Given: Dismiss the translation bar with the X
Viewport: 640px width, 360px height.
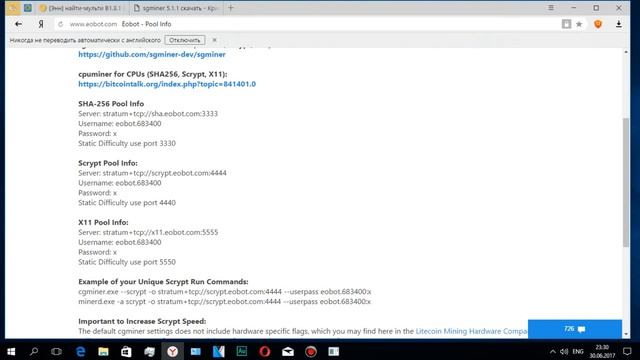Looking at the screenshot, I should coord(214,40).
